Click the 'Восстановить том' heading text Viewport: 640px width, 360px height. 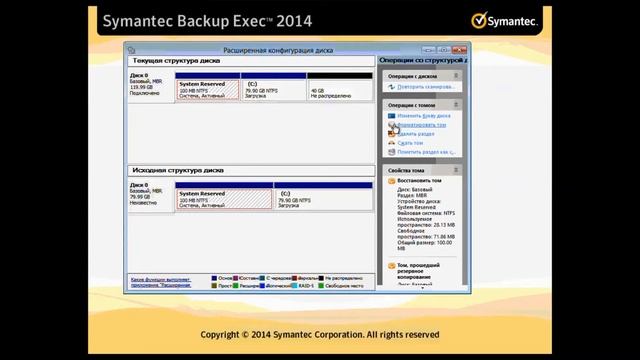point(419,181)
